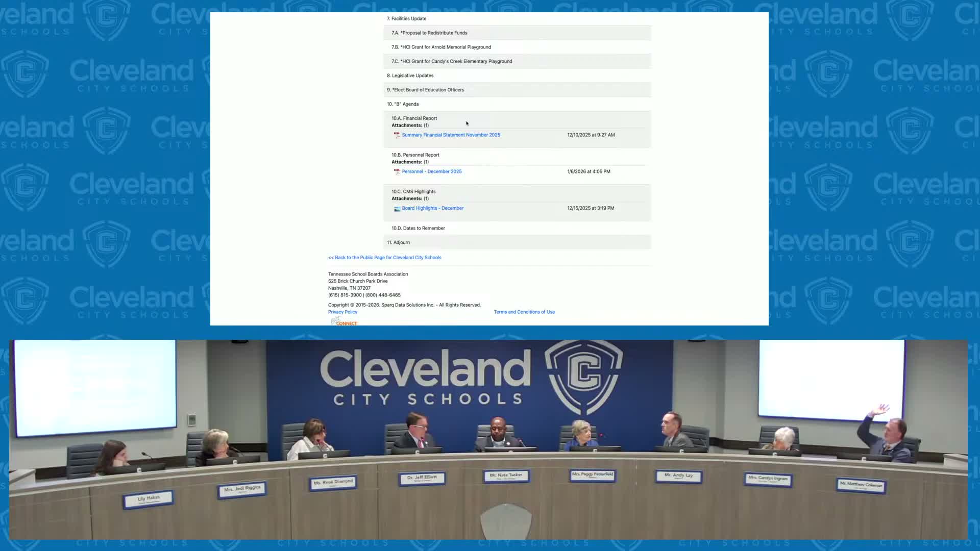Click PDF icon next to Personnel December 2025
This screenshot has height=551, width=980.
[397, 172]
